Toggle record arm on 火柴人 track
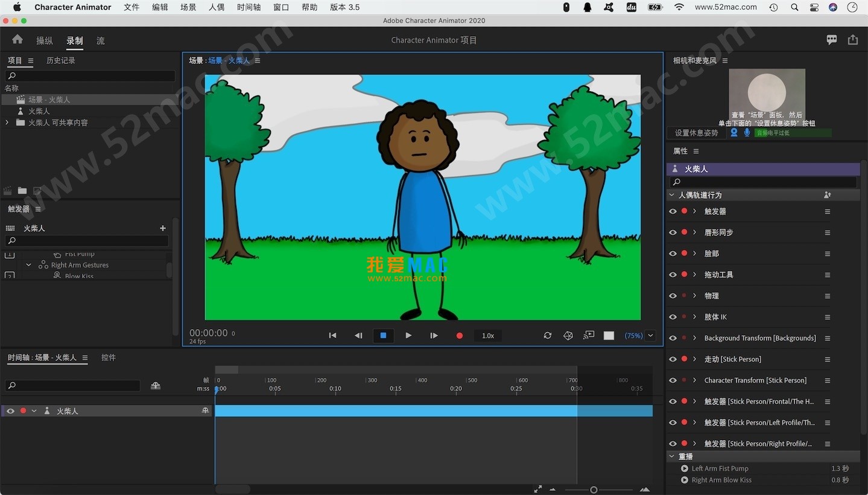868x495 pixels. click(23, 410)
